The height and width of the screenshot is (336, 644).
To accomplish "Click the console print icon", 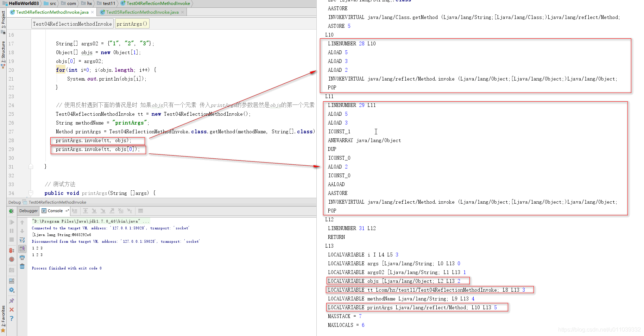I will click(x=22, y=258).
